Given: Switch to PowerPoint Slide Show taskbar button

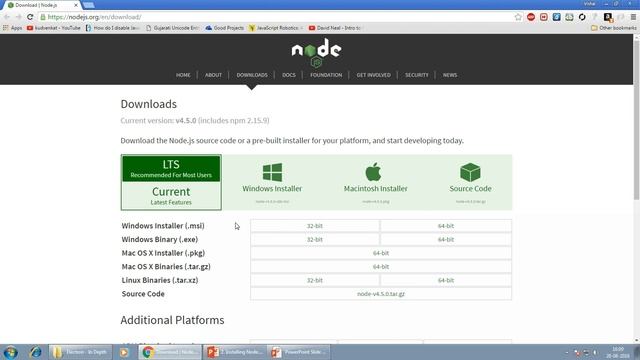Looking at the screenshot, I should (299, 352).
